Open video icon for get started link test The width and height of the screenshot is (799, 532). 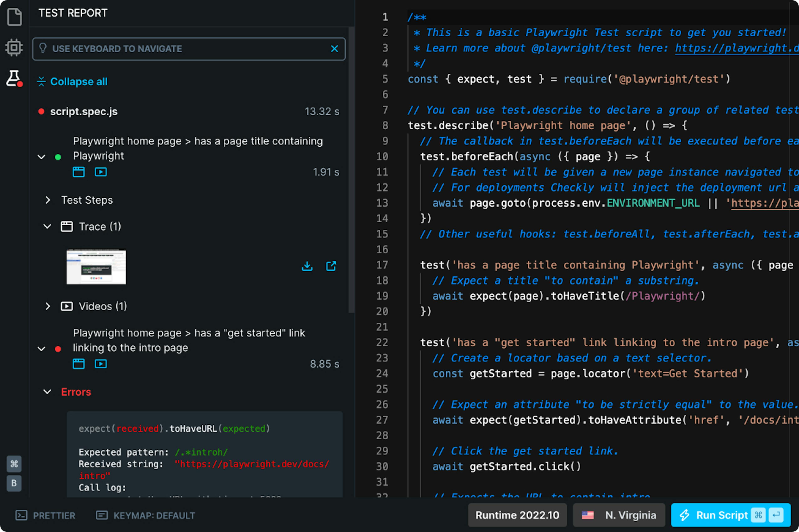coord(101,364)
